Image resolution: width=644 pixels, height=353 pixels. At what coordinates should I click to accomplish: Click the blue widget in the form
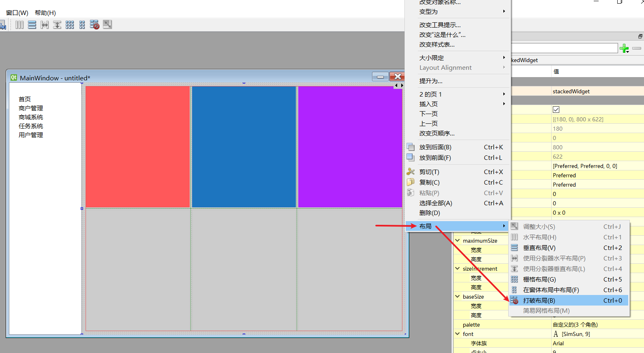click(244, 147)
